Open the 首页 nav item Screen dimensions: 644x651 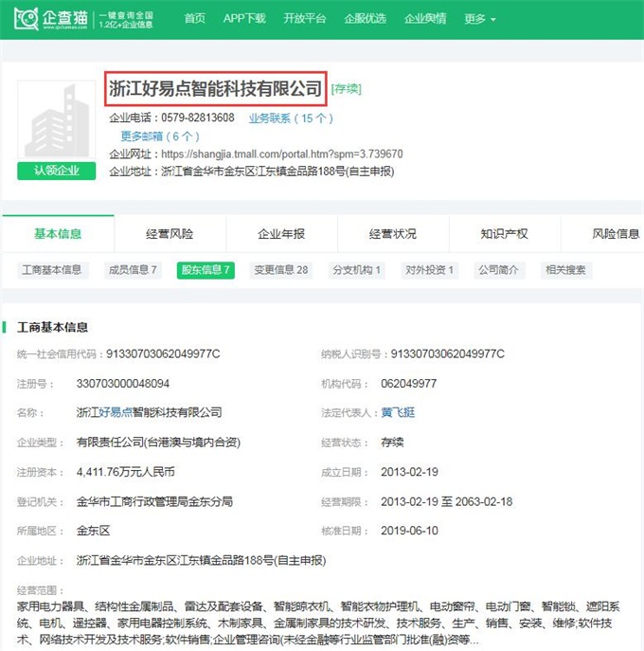[194, 19]
